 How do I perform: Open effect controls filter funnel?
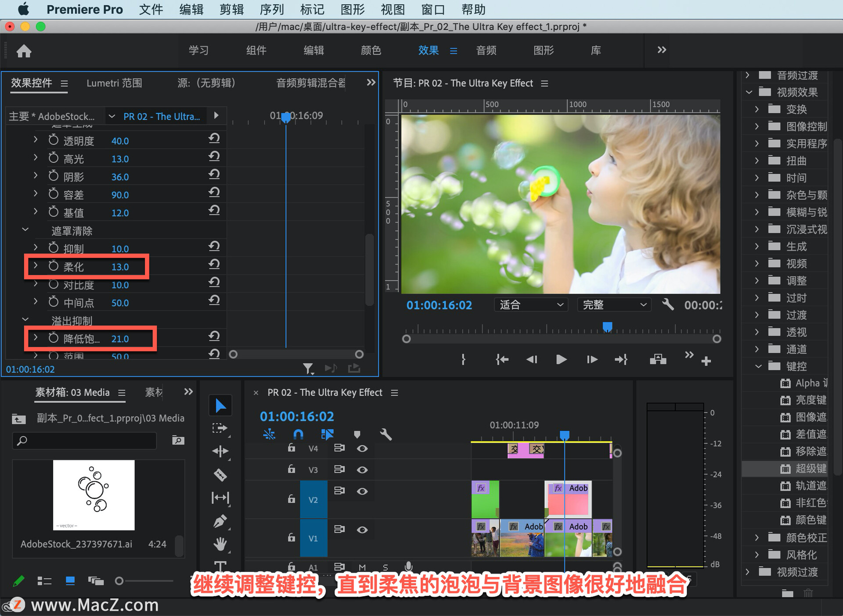coord(308,369)
